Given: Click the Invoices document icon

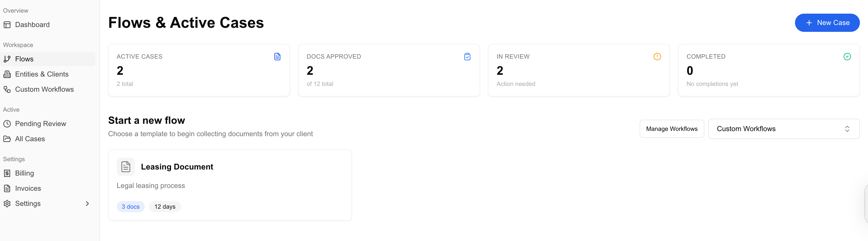Looking at the screenshot, I should pyautogui.click(x=7, y=188).
